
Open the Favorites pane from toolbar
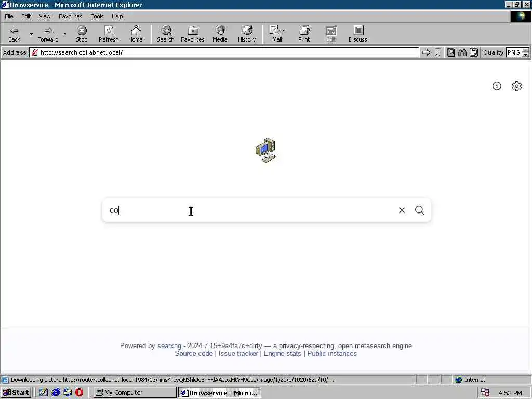coord(193,34)
